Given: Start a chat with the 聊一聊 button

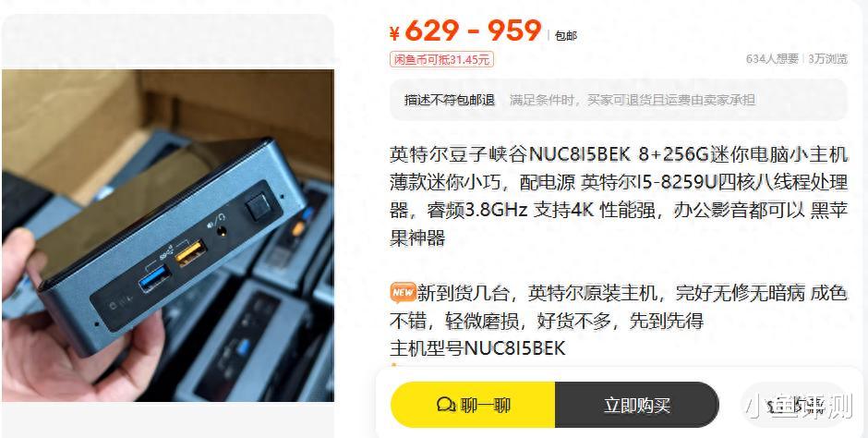Looking at the screenshot, I should click(473, 405).
